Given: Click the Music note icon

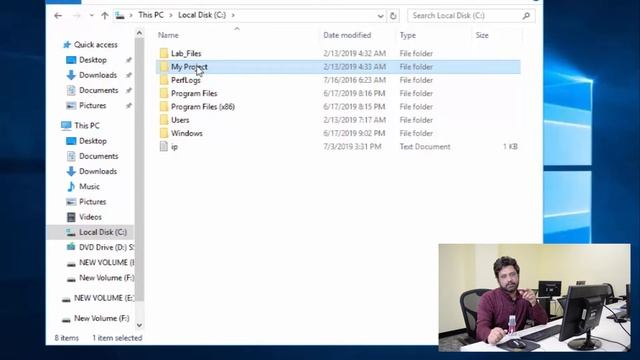Looking at the screenshot, I should coord(71,187).
